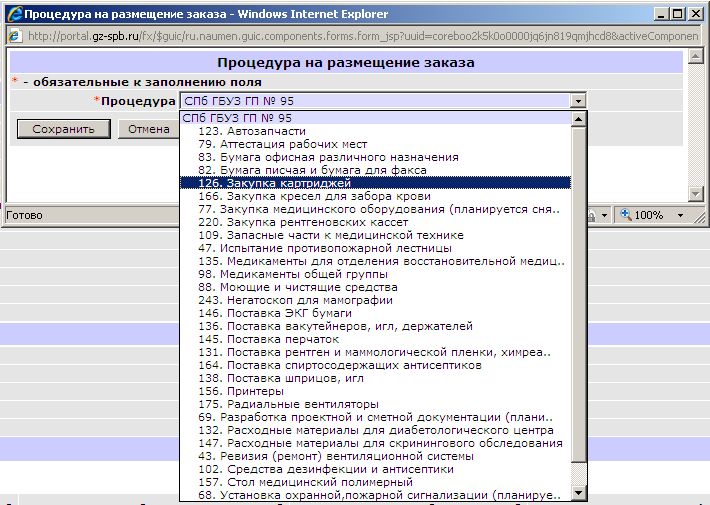Select 132. Расходные материалы для диабетологического центра
710x505 pixels.
tap(375, 430)
